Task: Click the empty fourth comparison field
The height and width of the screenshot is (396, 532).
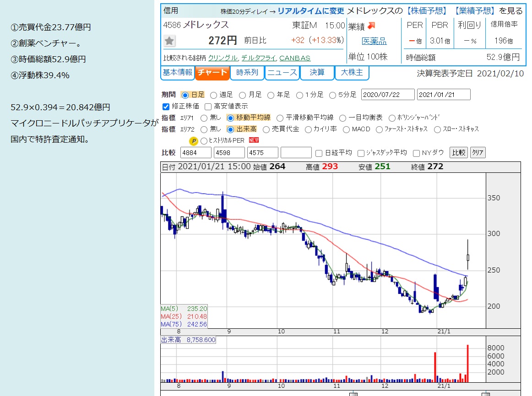Action: click(296, 153)
